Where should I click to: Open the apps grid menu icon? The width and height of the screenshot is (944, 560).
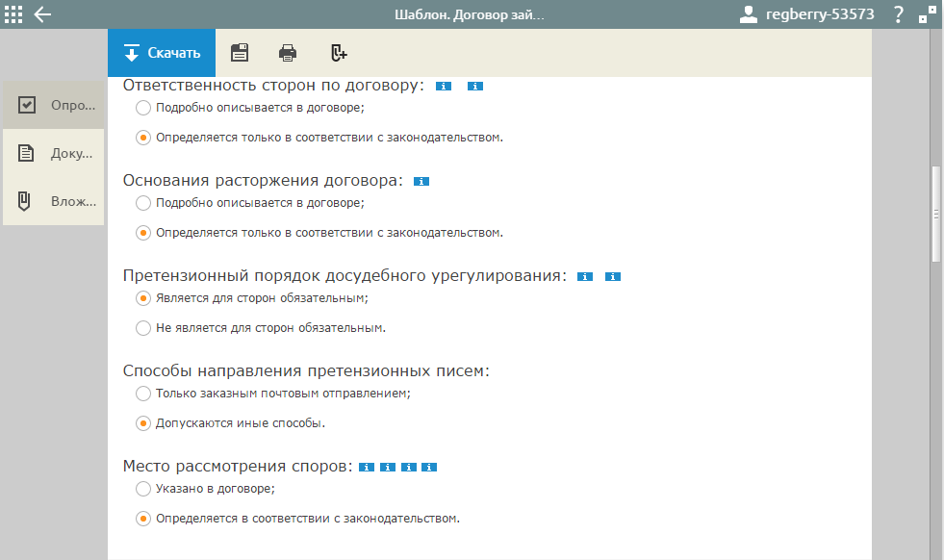click(x=13, y=14)
